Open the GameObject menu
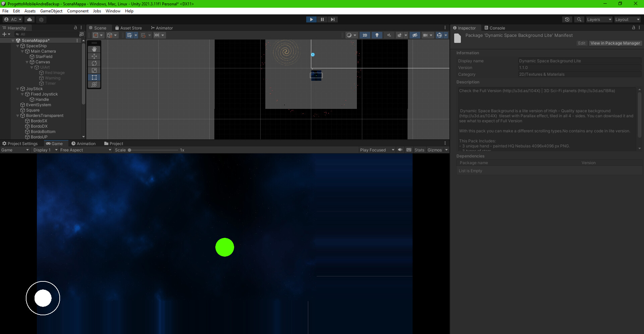 51,11
